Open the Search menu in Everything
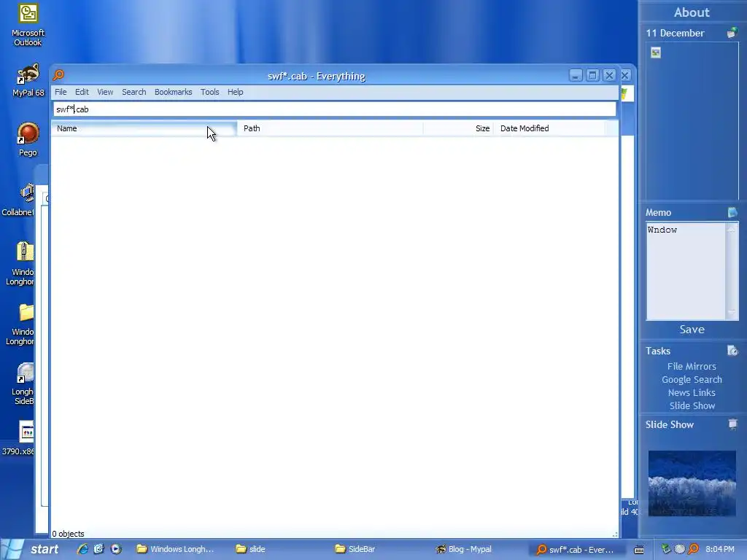Viewport: 747px width, 560px height. tap(134, 92)
